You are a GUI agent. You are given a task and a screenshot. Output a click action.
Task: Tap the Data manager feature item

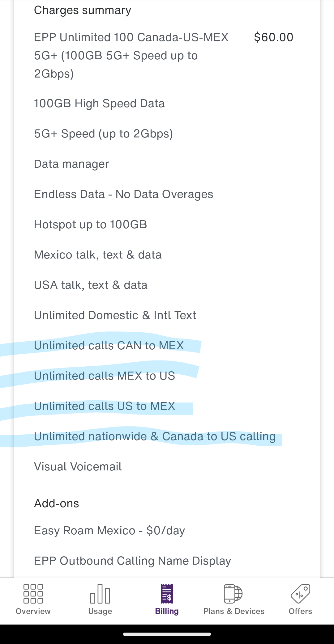[71, 164]
